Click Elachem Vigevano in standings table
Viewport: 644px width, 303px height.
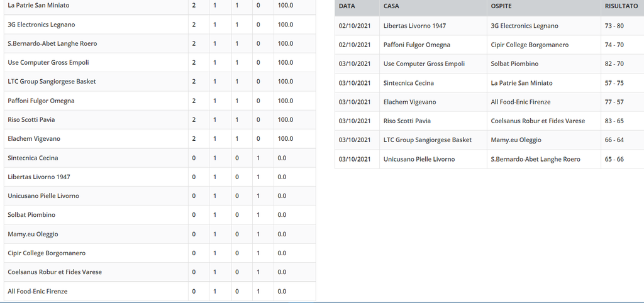(x=34, y=139)
